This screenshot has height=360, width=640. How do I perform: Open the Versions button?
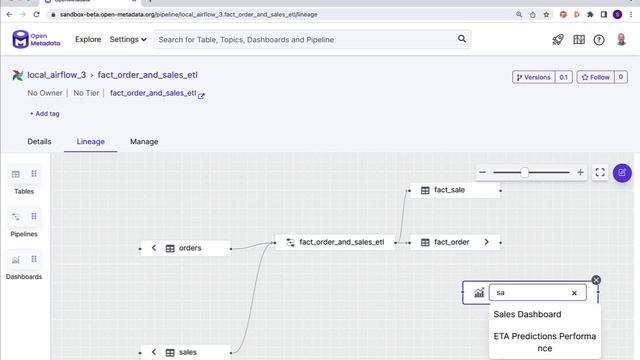[533, 77]
